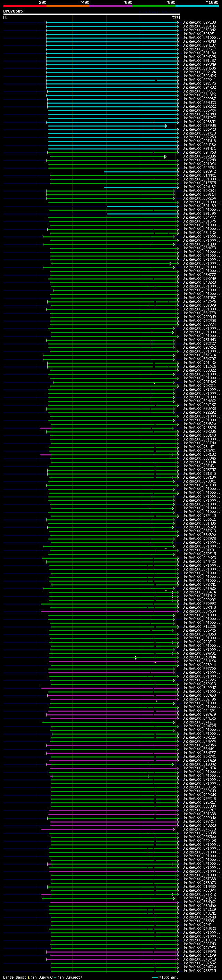Select hit label UniRef100_B9NGP8
Image resolution: width=222 pixels, height=980 pixels.
tap(199, 57)
